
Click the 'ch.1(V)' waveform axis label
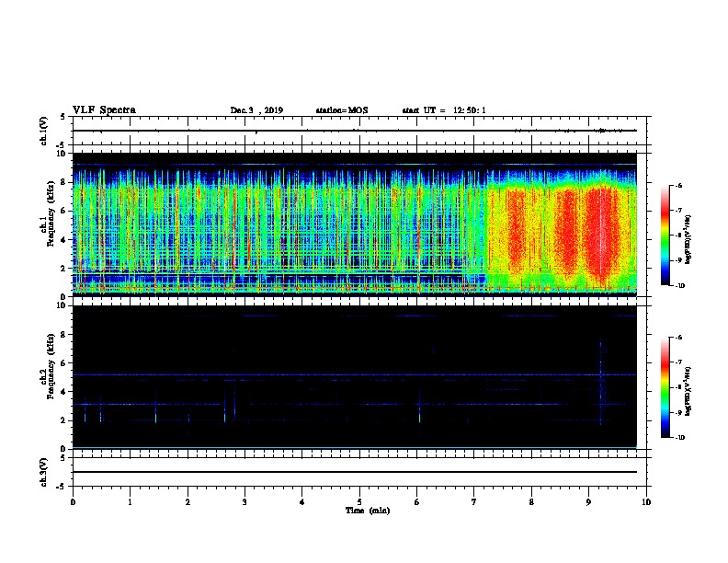pyautogui.click(x=43, y=131)
